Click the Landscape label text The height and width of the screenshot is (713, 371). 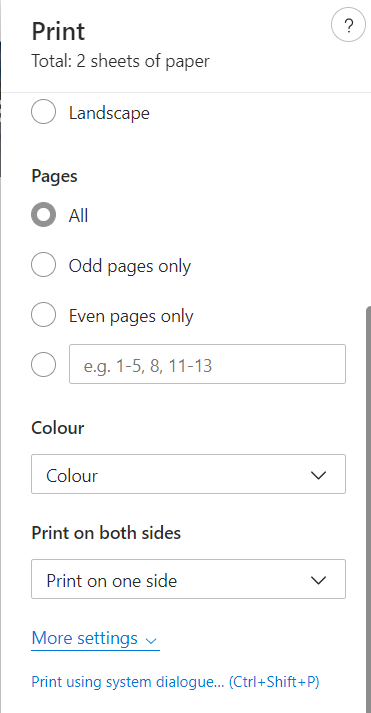click(109, 113)
